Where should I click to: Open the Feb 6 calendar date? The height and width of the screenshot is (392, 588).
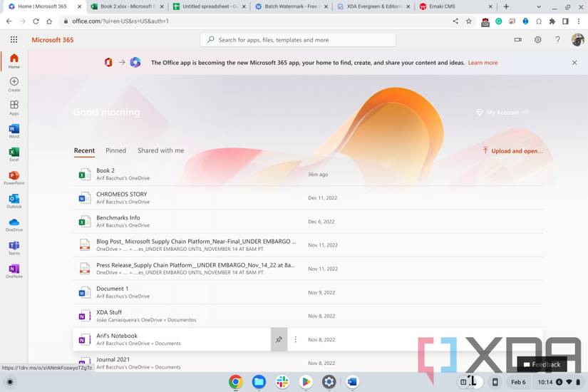pos(518,382)
